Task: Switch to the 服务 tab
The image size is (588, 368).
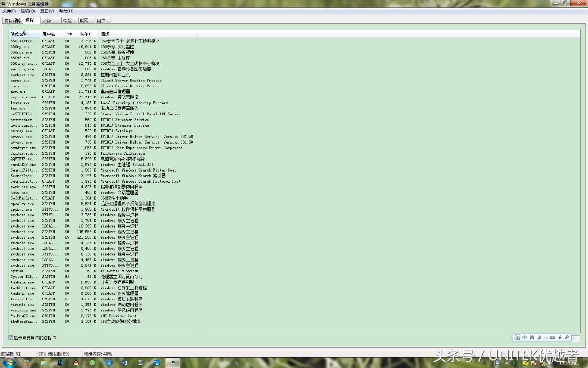Action: [46, 21]
